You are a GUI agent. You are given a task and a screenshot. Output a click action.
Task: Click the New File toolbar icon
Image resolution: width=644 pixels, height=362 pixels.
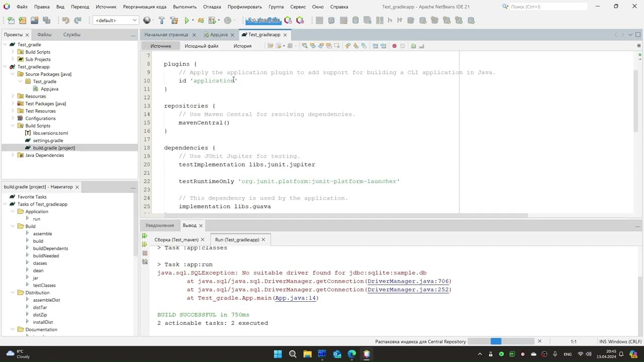(11, 21)
